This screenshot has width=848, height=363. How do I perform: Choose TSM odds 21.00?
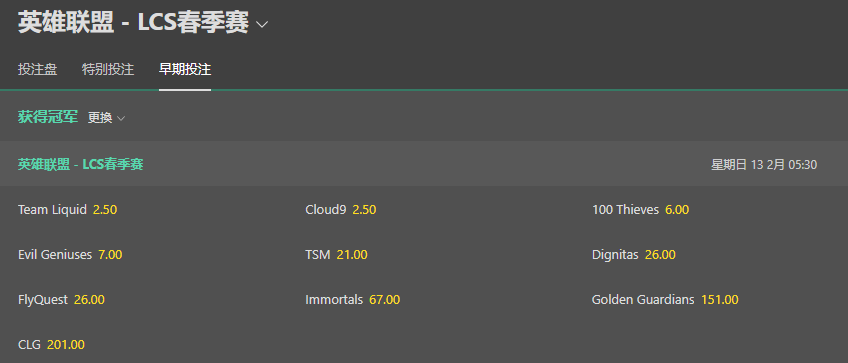336,255
